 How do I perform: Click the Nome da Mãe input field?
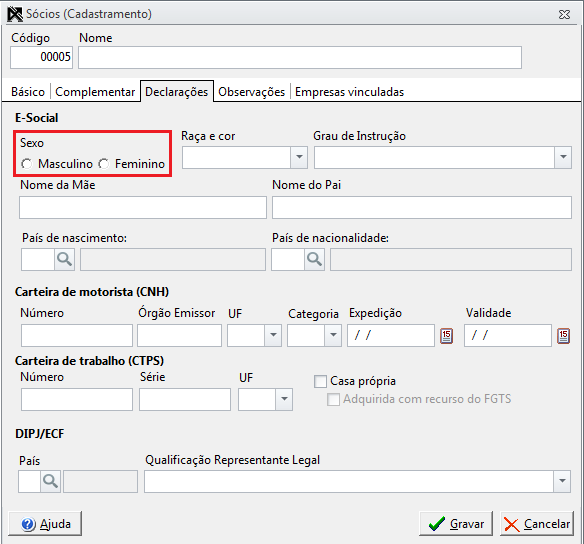(143, 207)
